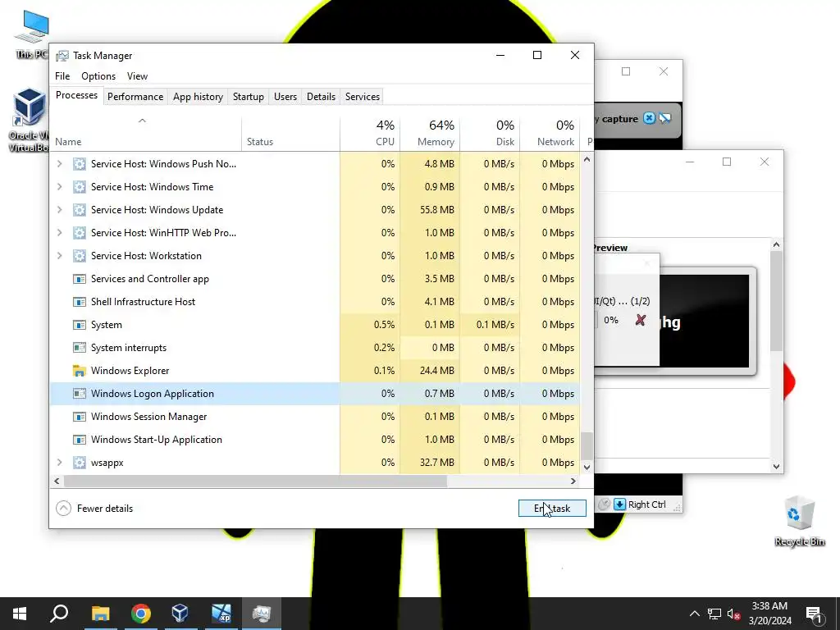The width and height of the screenshot is (840, 630).
Task: Click process list scroll down arrow
Action: tap(587, 467)
